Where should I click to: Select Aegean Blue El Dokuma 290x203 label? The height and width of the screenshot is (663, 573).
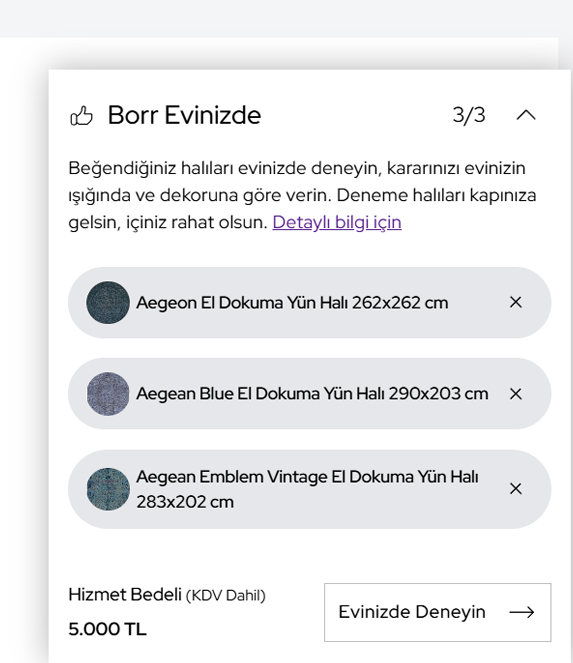[x=312, y=394]
